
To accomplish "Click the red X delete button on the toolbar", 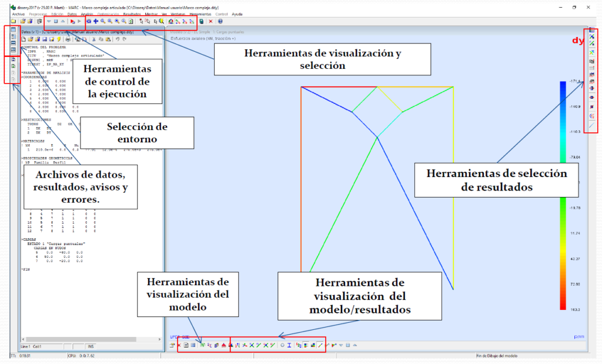I will [x=212, y=21].
